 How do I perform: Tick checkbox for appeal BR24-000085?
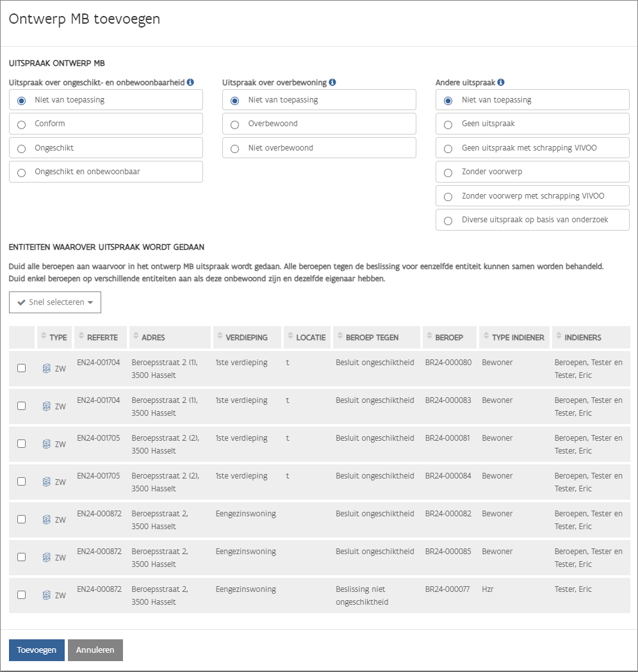coord(21,557)
